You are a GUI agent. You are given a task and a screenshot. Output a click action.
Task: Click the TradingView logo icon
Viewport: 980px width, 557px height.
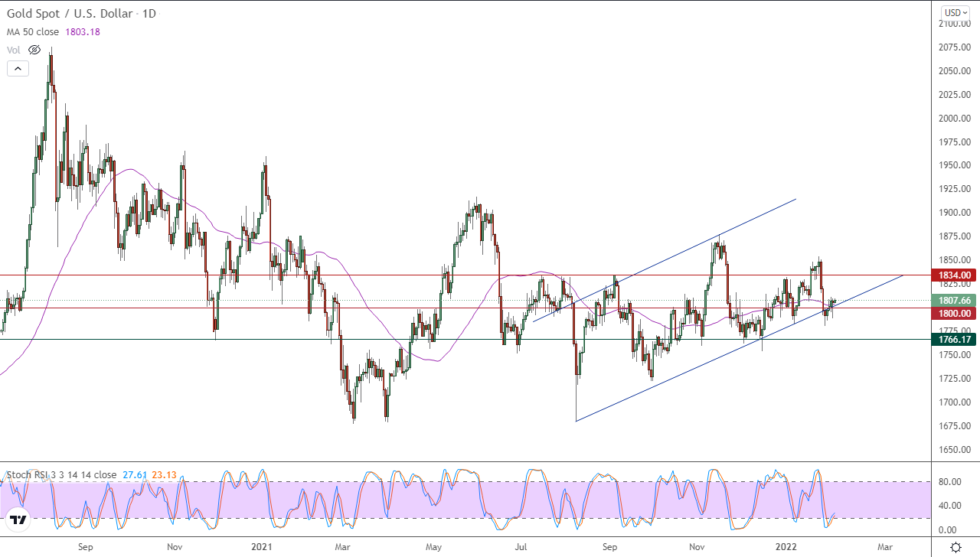(19, 520)
